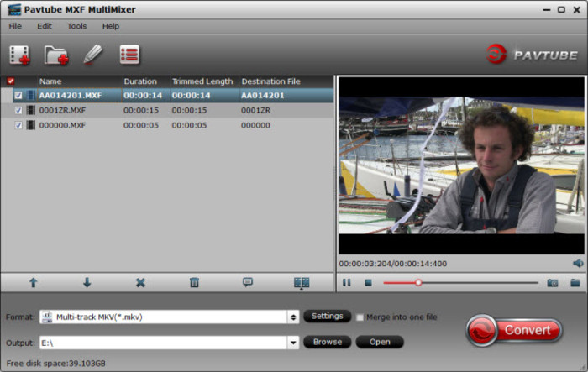The height and width of the screenshot is (372, 588).
Task: Enable Merge into one file checkbox
Action: coord(360,317)
